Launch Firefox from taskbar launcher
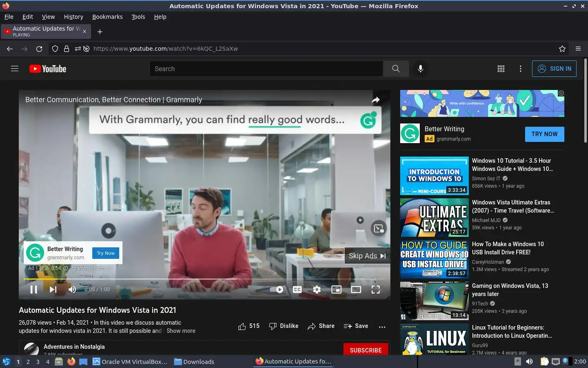This screenshot has height=368, width=588. click(71, 361)
